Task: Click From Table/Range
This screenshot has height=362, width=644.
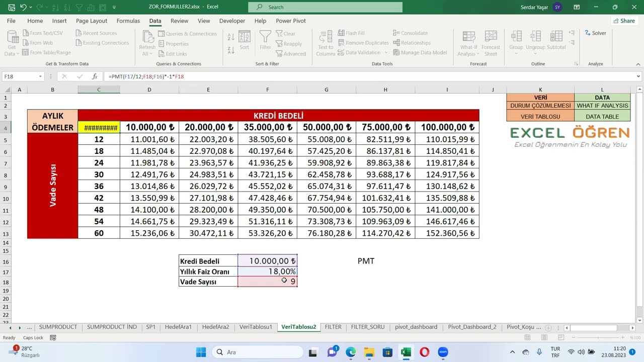Action: pyautogui.click(x=46, y=52)
